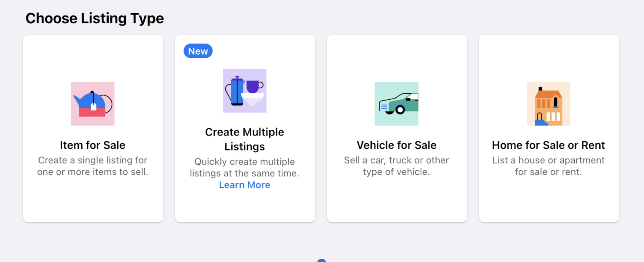
Task: Select the Create Multiple Listings title
Action: click(x=245, y=139)
